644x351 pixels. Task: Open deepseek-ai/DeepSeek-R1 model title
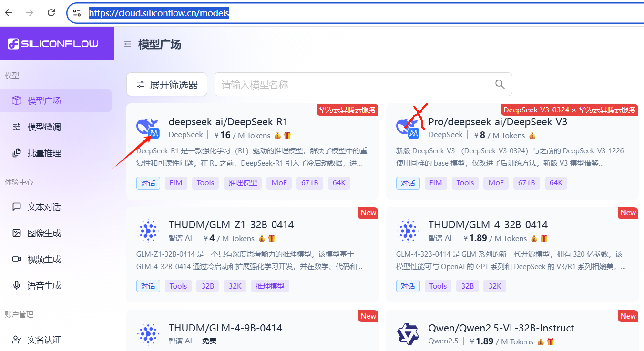pos(228,121)
